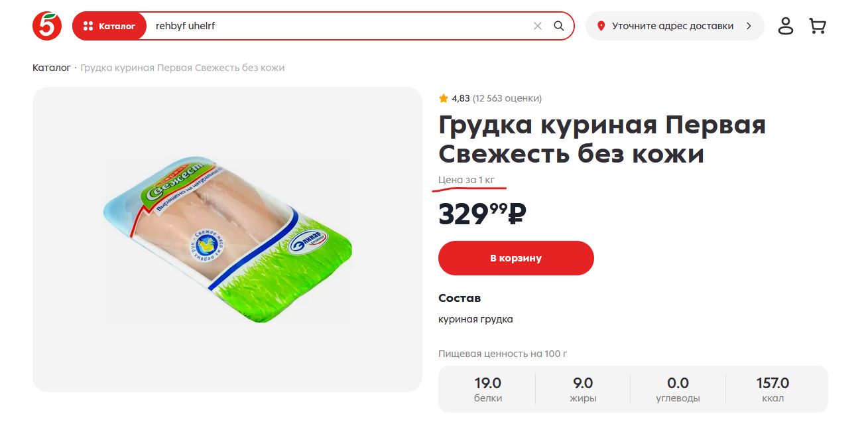Add product with В корзину button
The width and height of the screenshot is (868, 424).
516,258
